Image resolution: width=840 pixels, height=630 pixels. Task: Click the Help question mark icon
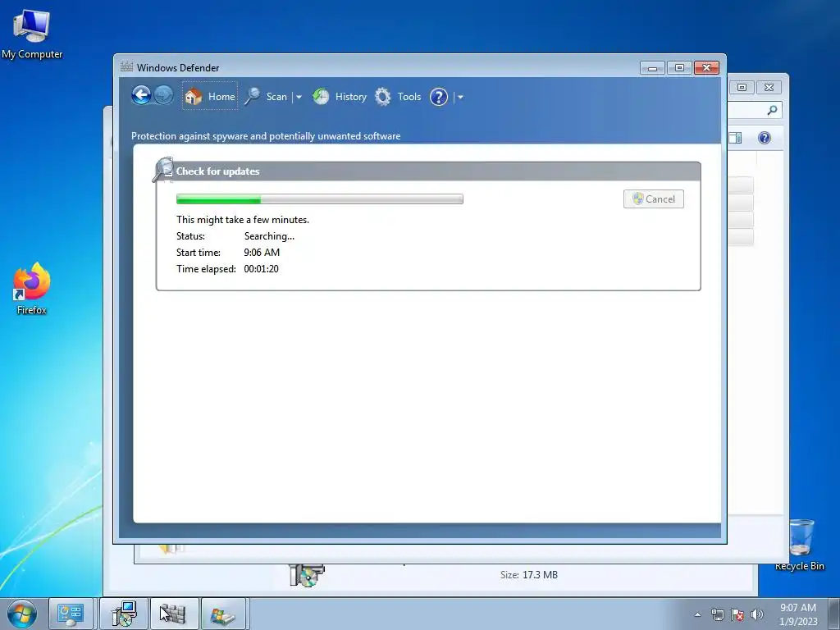439,97
